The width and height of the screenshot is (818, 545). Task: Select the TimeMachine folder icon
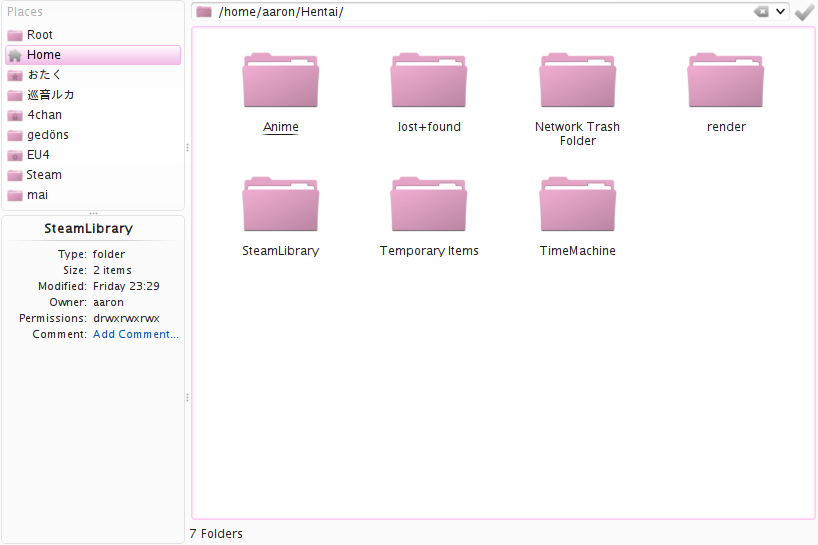pyautogui.click(x=578, y=204)
